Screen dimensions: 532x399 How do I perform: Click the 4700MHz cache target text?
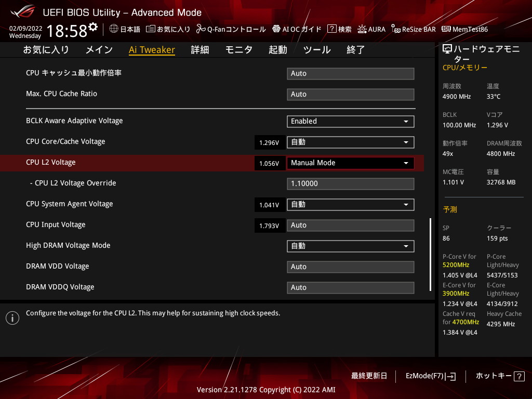[465, 322]
